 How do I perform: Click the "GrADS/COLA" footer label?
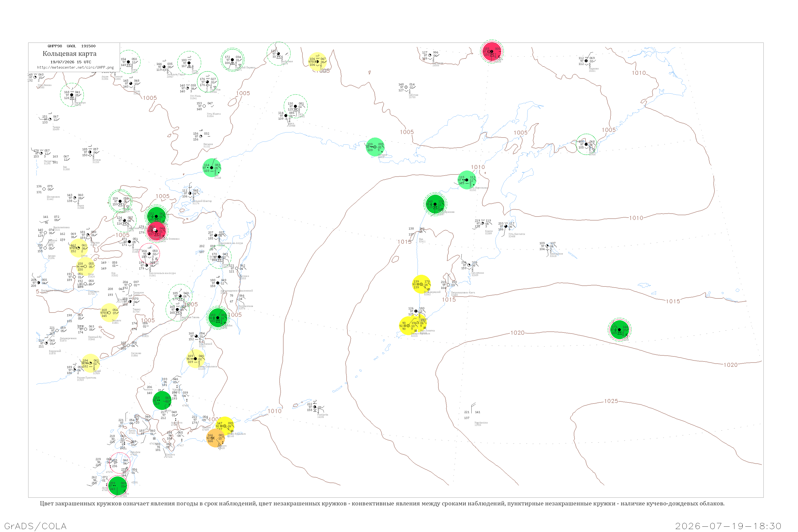click(x=35, y=526)
